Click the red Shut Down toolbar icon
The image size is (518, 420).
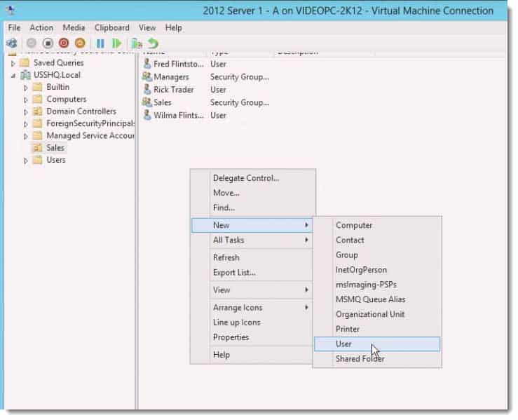[x=64, y=43]
